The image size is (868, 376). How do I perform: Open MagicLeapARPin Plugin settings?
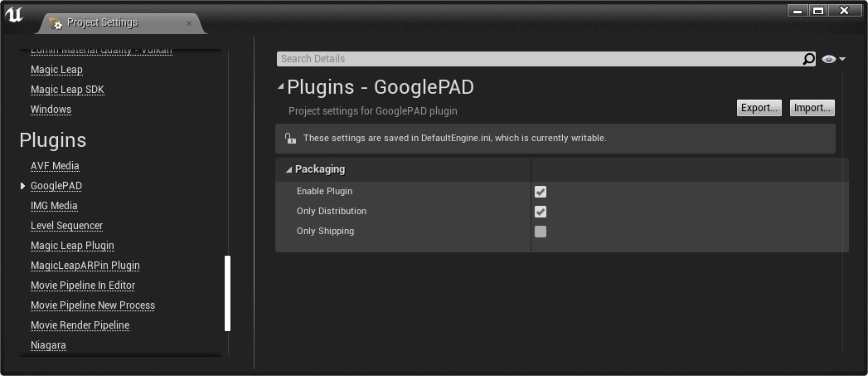pos(85,266)
